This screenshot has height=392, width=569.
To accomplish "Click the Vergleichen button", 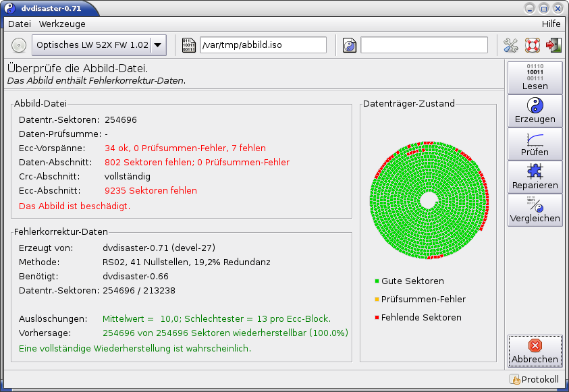I will click(x=535, y=210).
